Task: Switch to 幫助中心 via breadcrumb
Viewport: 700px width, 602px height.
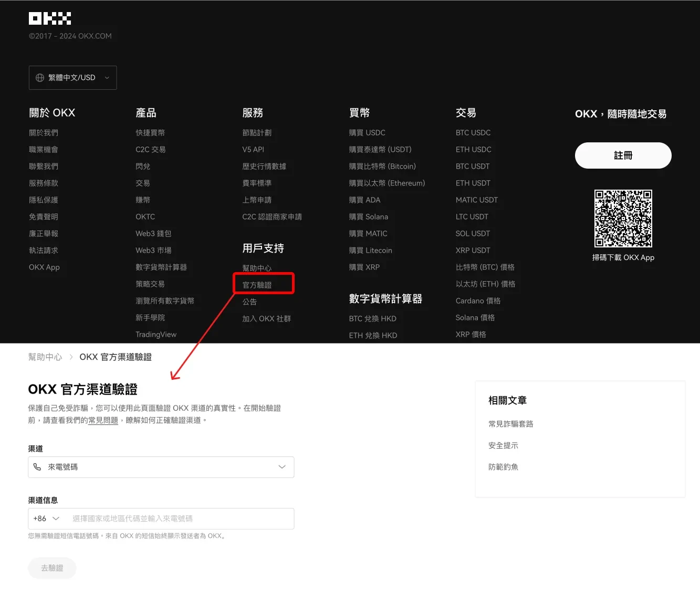Action: (45, 357)
